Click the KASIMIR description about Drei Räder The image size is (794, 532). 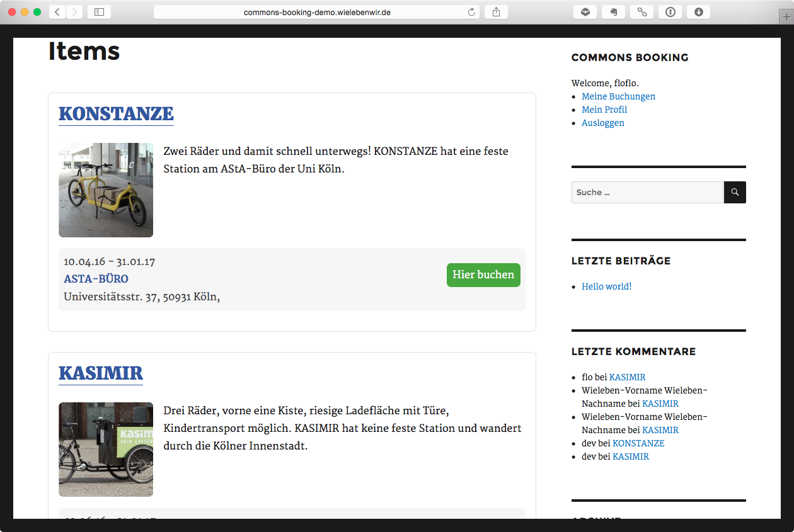point(342,428)
